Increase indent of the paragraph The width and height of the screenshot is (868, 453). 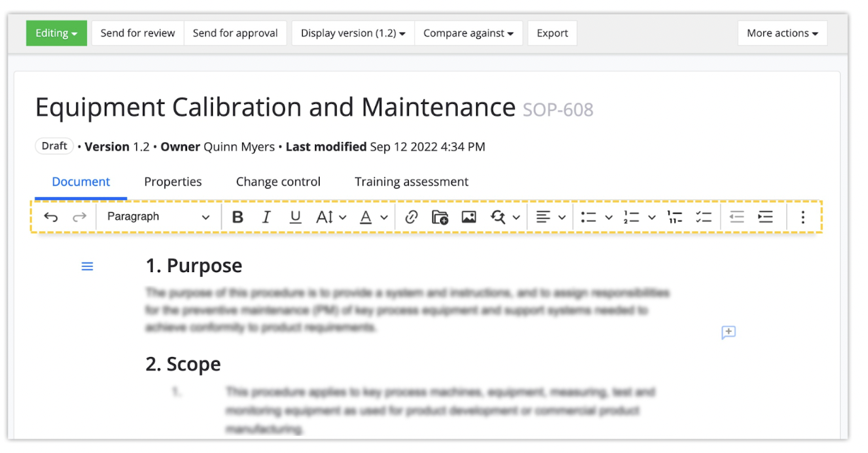(x=766, y=217)
